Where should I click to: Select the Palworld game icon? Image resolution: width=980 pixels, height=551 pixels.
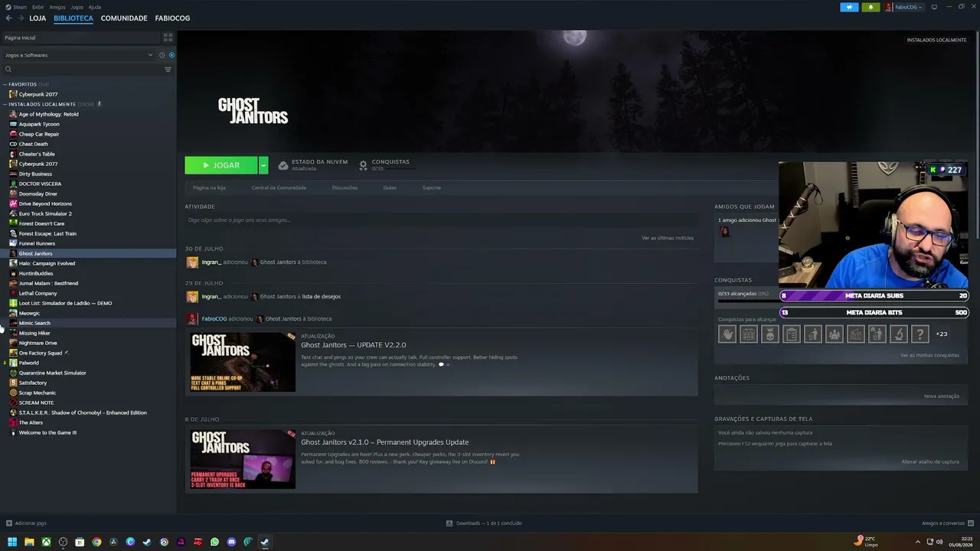13,363
